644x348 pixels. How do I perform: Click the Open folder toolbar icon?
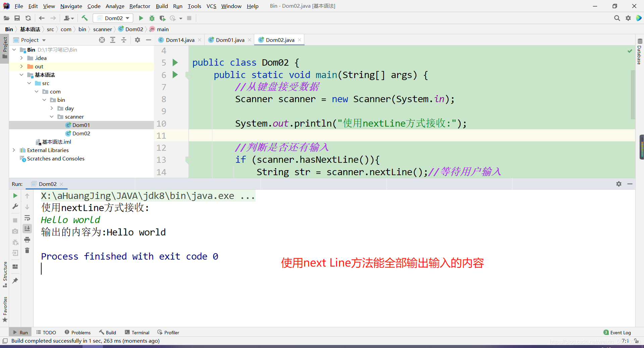(6, 18)
